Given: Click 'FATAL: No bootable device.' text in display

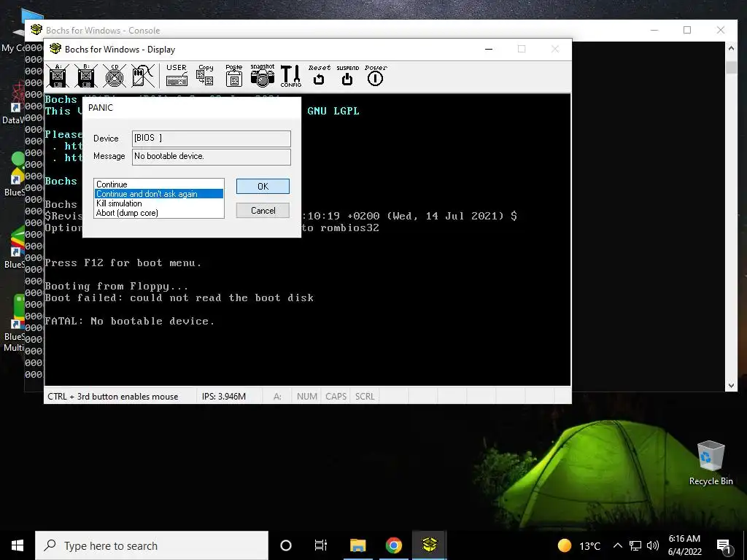Looking at the screenshot, I should click(130, 321).
